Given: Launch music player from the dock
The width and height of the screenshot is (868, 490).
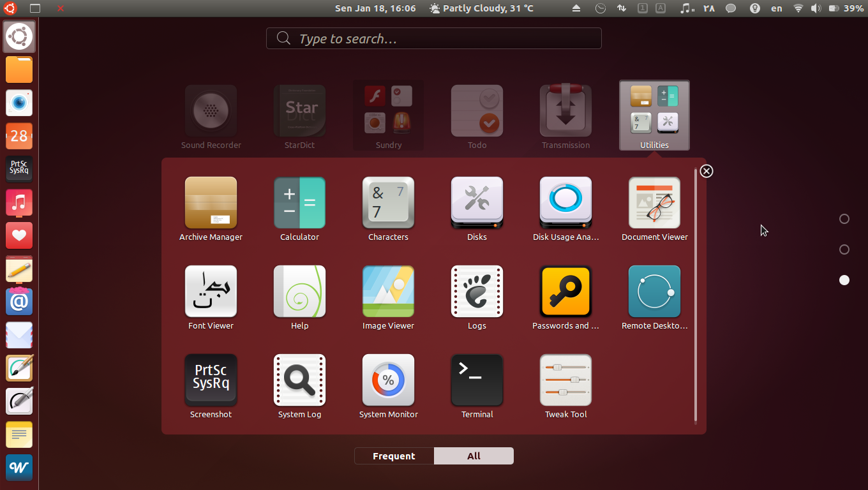Looking at the screenshot, I should click(19, 202).
